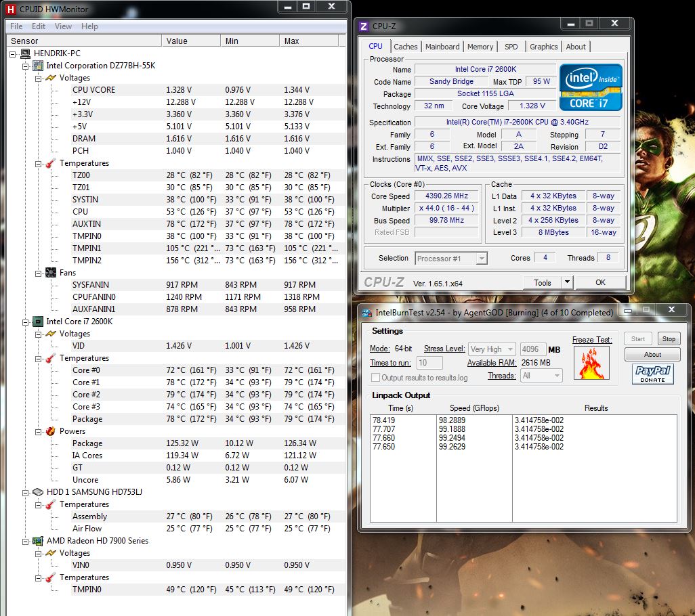
Task: Click the Sensor column header
Action: pyautogui.click(x=85, y=41)
